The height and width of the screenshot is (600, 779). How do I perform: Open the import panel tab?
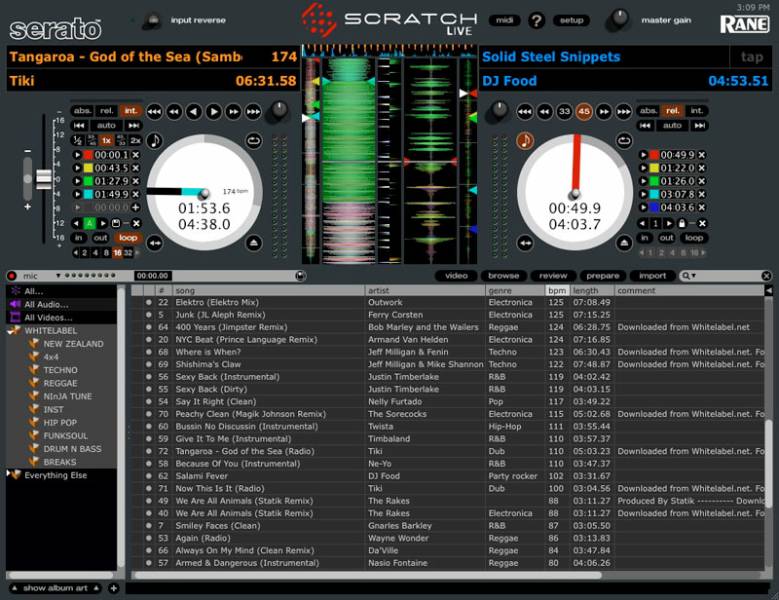[652, 276]
